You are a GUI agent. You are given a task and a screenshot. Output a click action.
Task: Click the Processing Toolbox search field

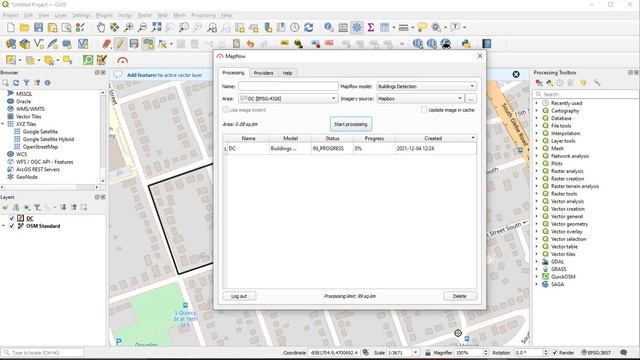pyautogui.click(x=587, y=94)
